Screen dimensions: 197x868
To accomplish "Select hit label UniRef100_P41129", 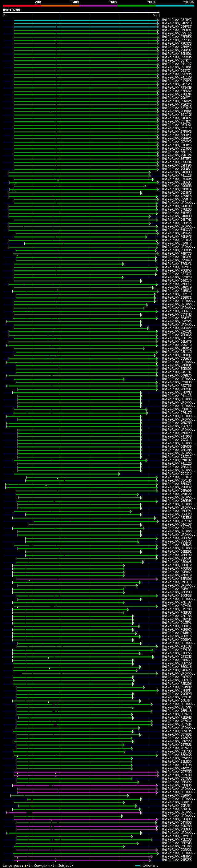I will (x=177, y=77).
